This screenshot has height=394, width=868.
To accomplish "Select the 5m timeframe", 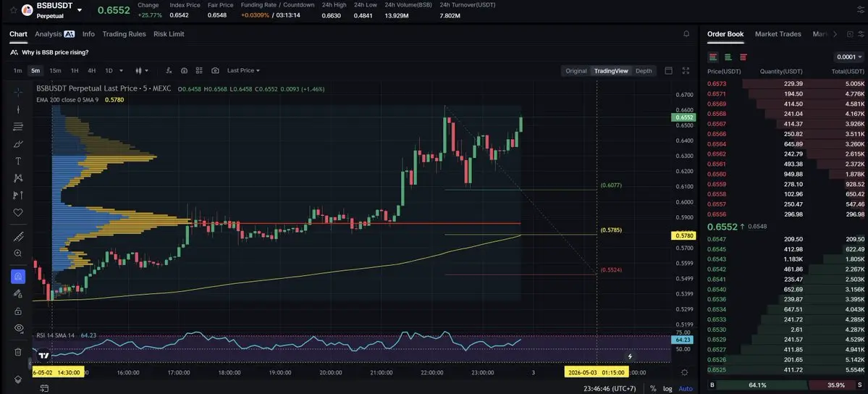I will coord(35,70).
